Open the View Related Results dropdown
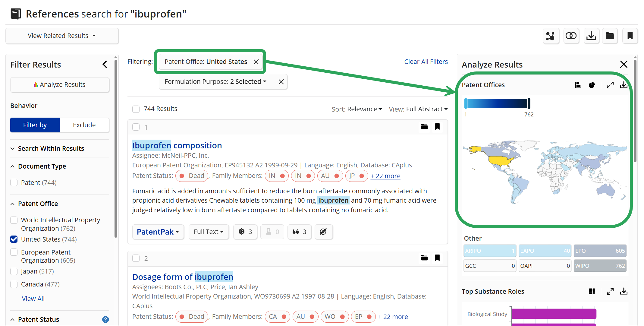 point(62,36)
